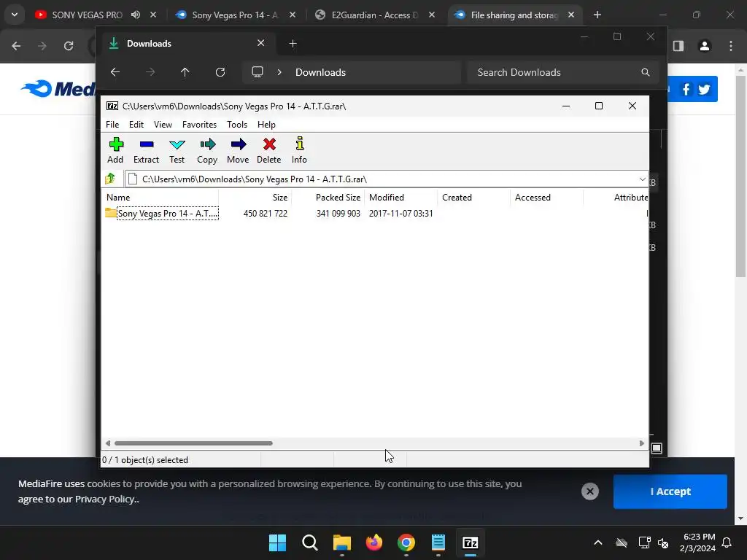This screenshot has width=747, height=560.
Task: Sort by the Packed Size column header
Action: click(x=328, y=197)
